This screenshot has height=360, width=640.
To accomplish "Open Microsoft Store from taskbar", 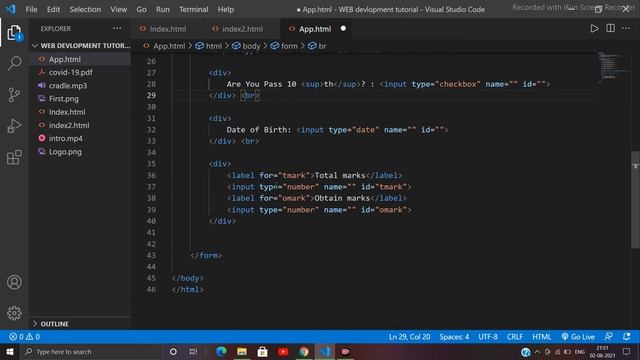I will (x=262, y=351).
